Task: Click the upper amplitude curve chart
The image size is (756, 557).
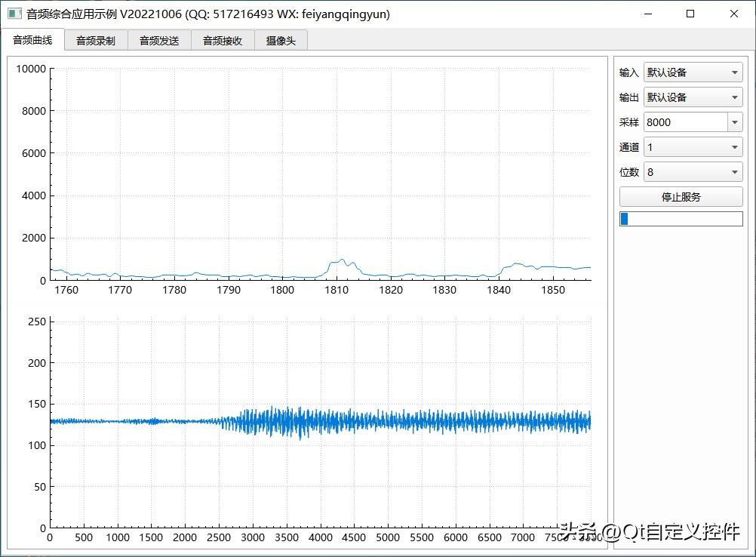Action: point(321,174)
